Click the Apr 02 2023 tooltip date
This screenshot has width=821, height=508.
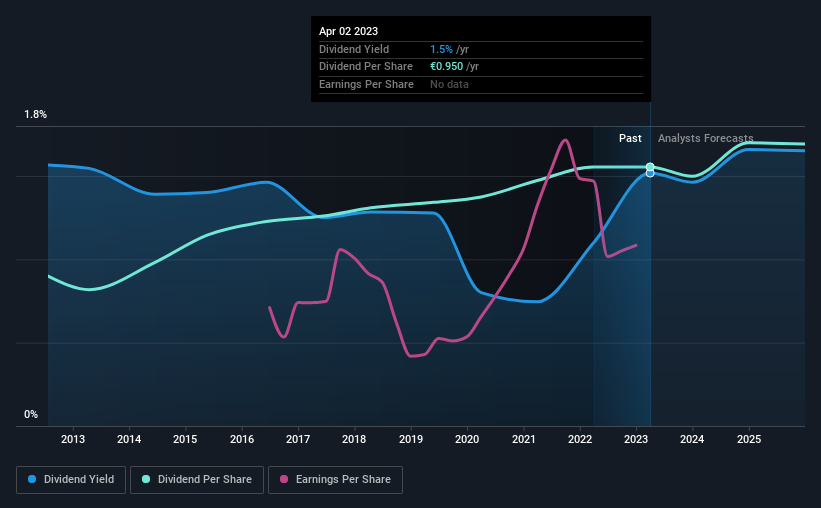(x=348, y=31)
